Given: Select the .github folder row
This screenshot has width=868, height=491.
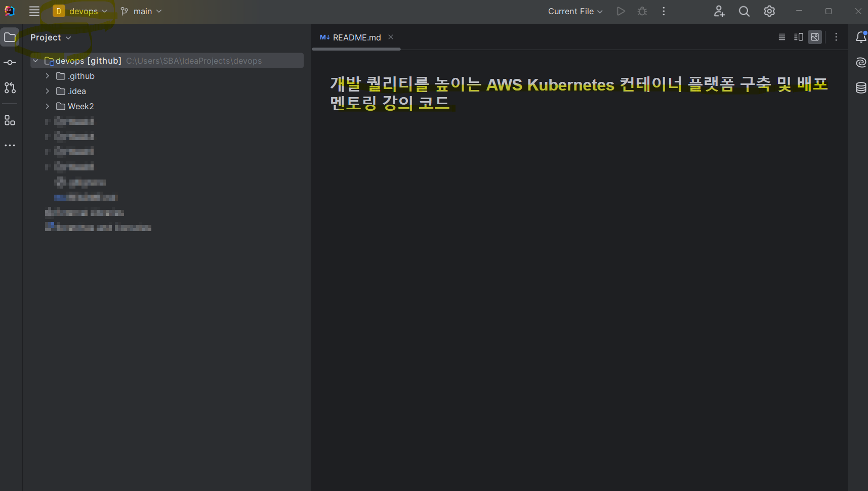Looking at the screenshot, I should point(167,76).
